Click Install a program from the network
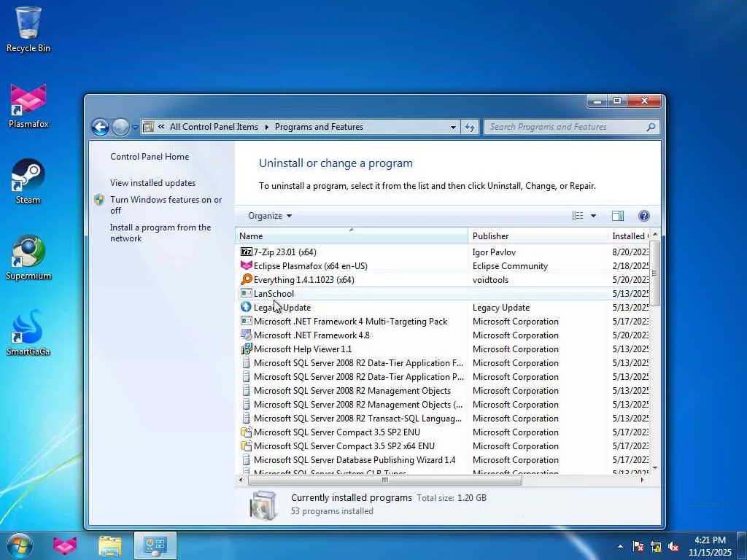The width and height of the screenshot is (747, 560). [160, 233]
